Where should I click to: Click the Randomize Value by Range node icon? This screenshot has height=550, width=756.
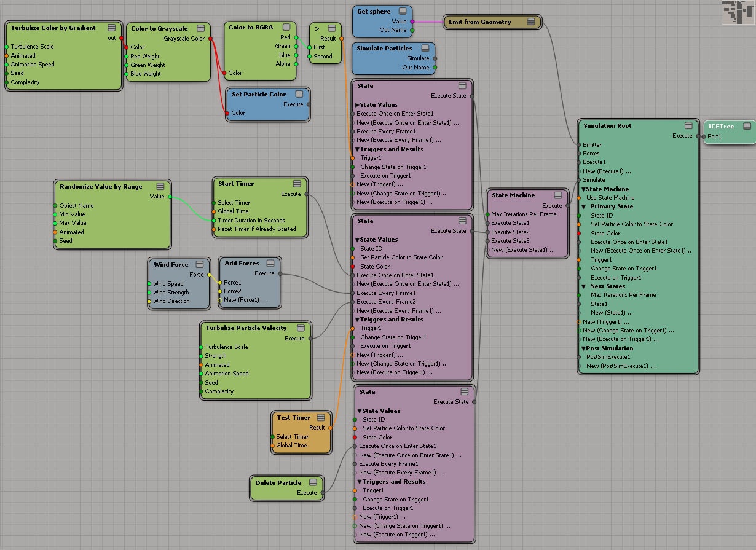pos(160,186)
